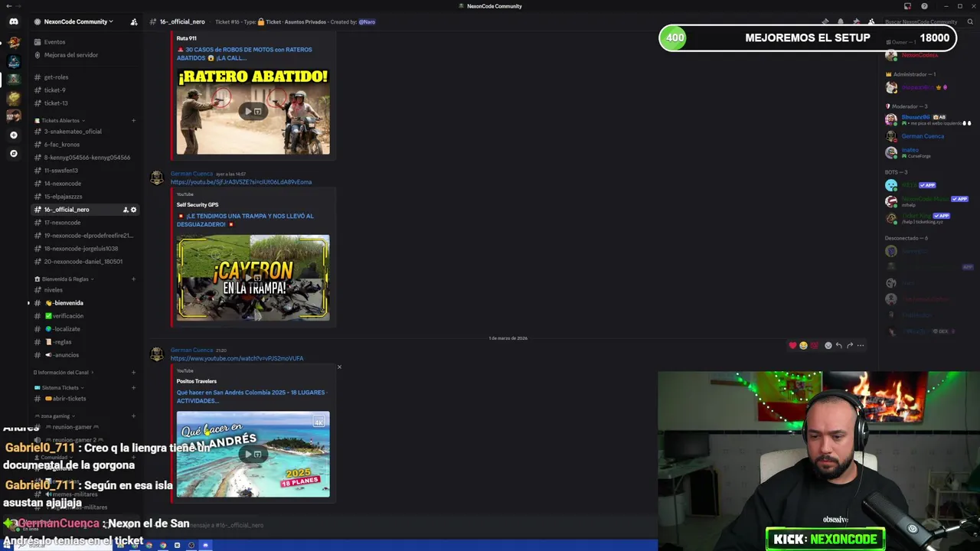980x551 pixels.
Task: React with the laughing emoji on the message
Action: coord(803,345)
